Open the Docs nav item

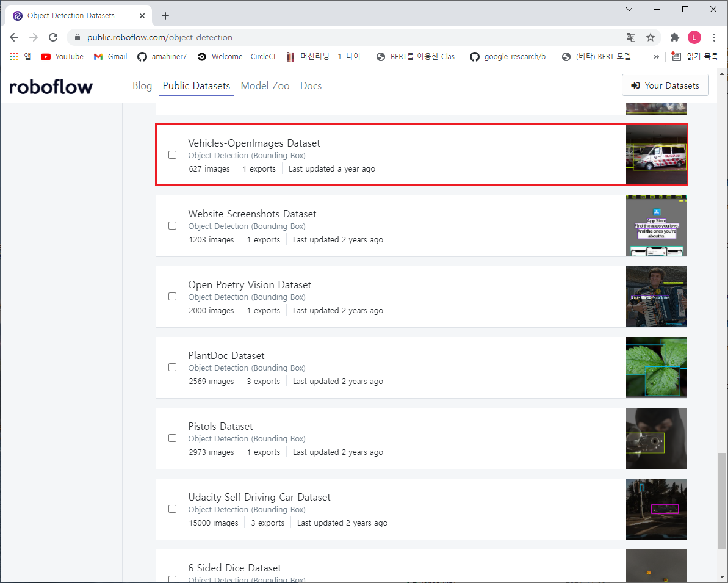tap(311, 85)
